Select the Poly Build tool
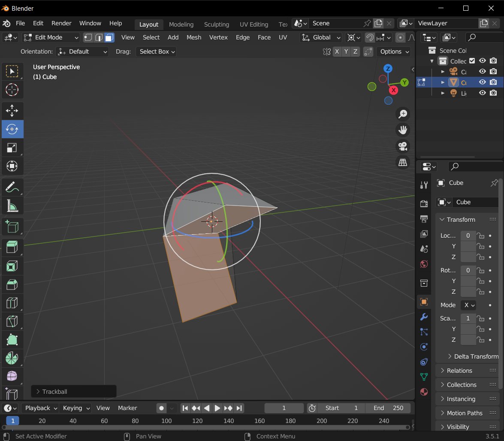Screen dimensions: 504x441 tap(12, 340)
